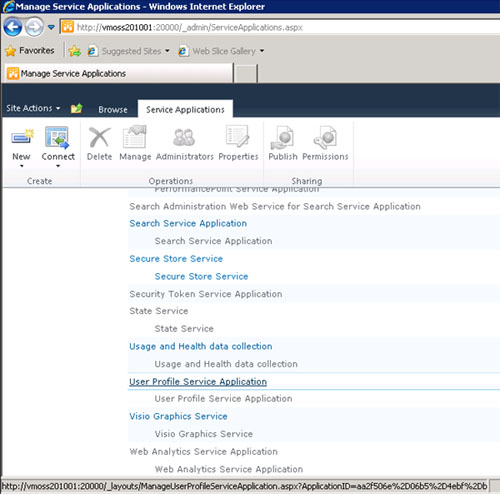Click the Suggested Sites IE icon
Screen dimensions: 500x494
pos(92,51)
